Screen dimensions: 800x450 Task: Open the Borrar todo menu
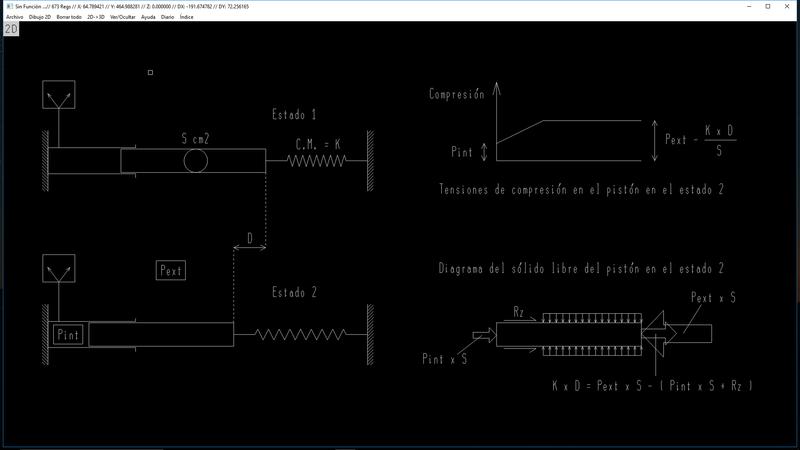(70, 17)
